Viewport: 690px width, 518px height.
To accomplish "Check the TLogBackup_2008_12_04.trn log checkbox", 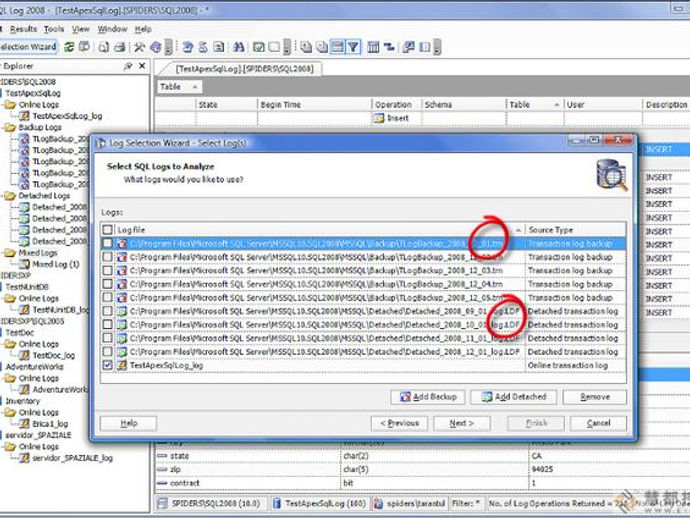I will coord(107,284).
